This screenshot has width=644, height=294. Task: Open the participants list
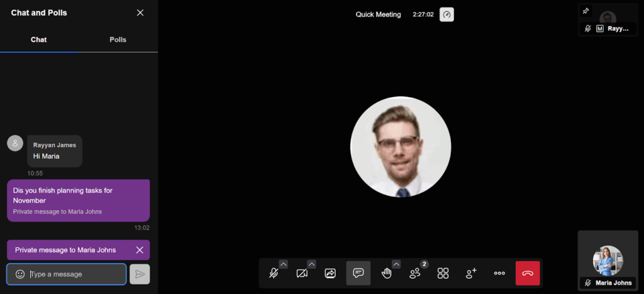415,273
